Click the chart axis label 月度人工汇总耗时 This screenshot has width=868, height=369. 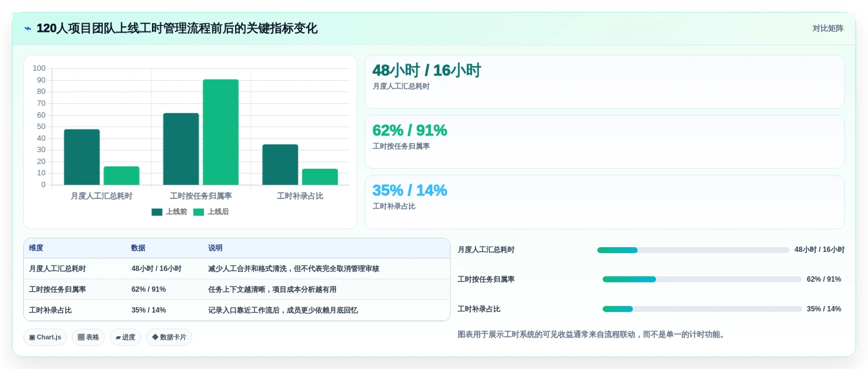point(102,196)
